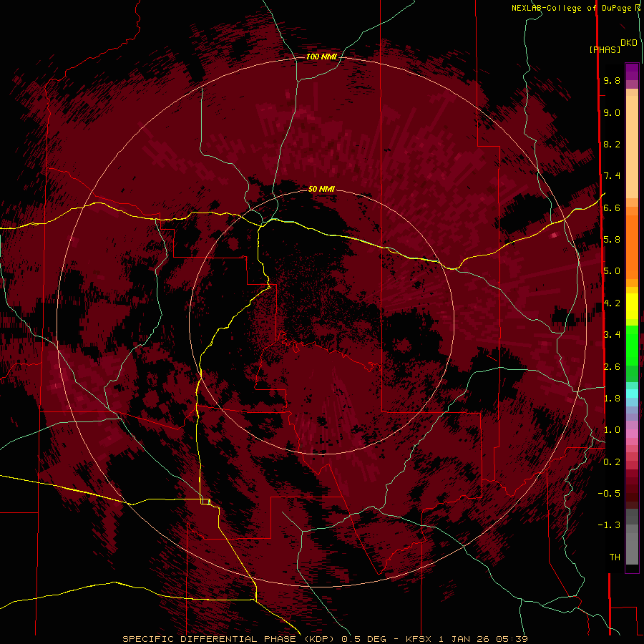Click the pink segment of the color bar

click(x=632, y=434)
